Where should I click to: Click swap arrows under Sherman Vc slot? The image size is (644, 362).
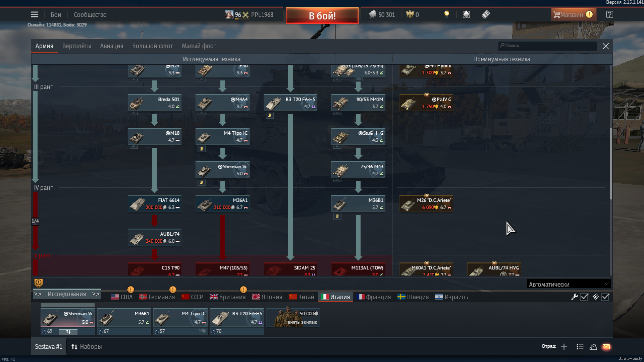click(68, 331)
